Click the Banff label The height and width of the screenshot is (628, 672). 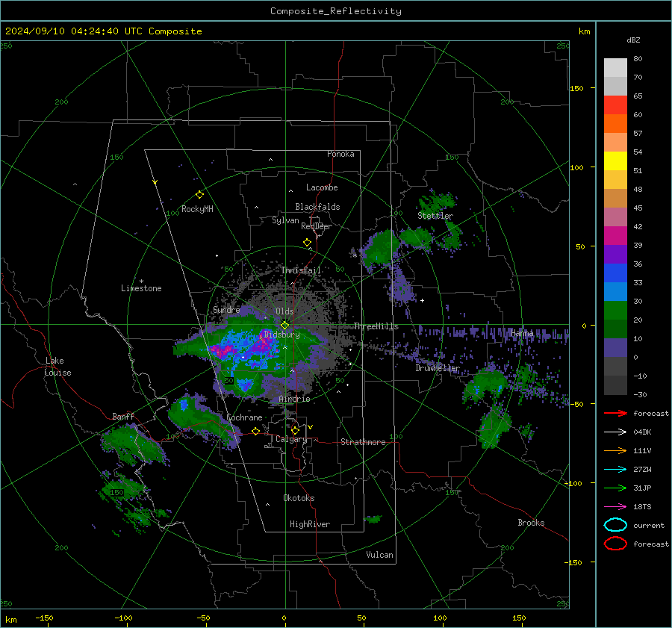[123, 417]
